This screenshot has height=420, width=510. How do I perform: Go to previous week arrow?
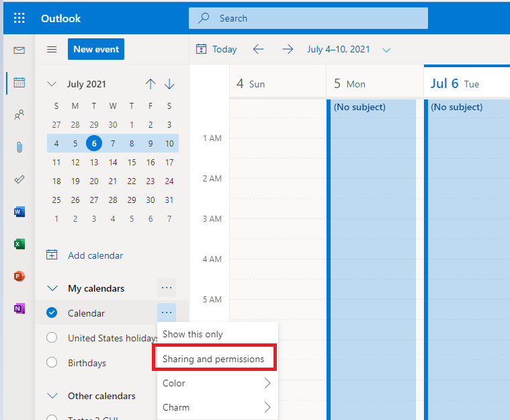tap(258, 50)
